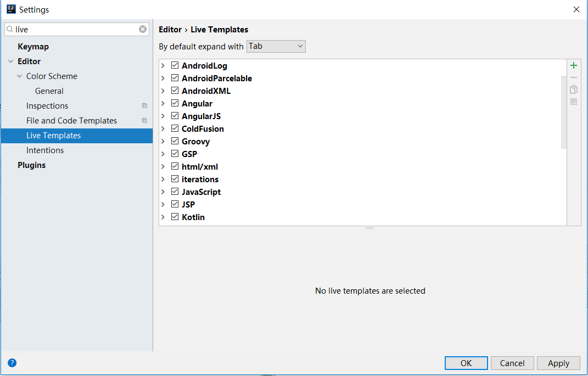Uncheck the AngularJS template group
Image resolution: width=588 pixels, height=376 pixels.
coord(175,116)
